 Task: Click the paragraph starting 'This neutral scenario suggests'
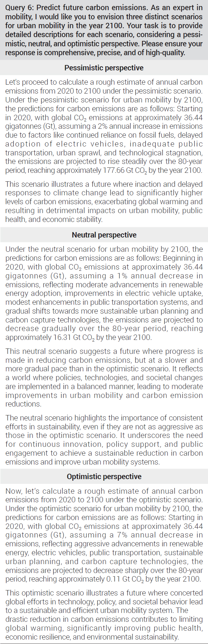(x=104, y=378)
